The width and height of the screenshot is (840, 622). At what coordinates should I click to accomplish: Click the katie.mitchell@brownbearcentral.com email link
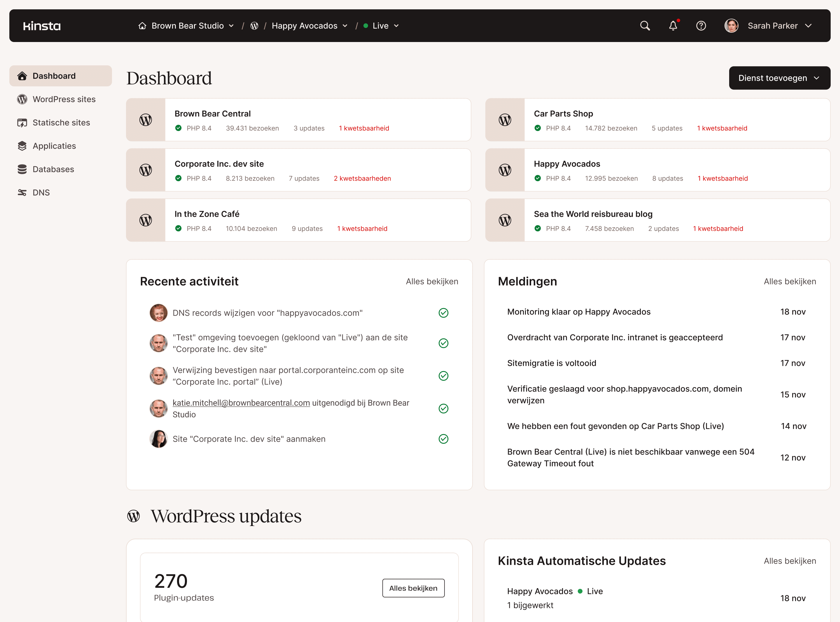(x=241, y=403)
